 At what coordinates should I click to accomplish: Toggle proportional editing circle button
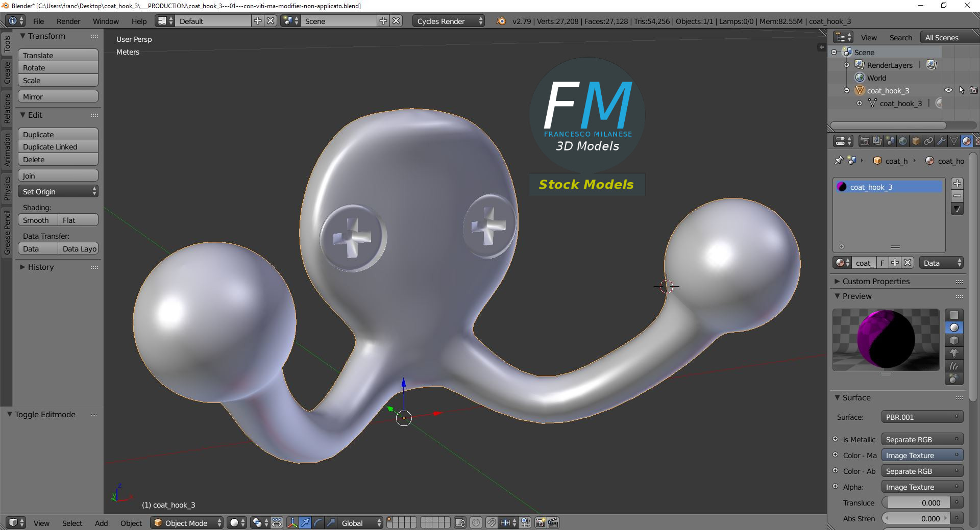click(x=476, y=523)
